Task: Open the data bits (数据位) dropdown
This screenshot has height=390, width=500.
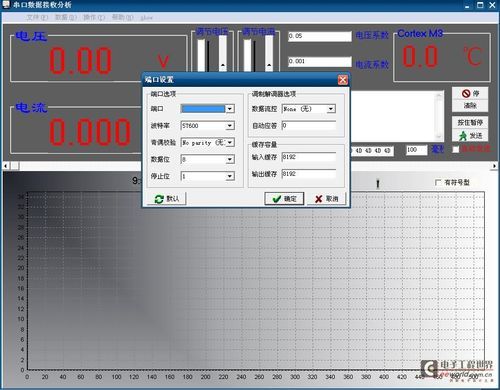Action: point(230,159)
